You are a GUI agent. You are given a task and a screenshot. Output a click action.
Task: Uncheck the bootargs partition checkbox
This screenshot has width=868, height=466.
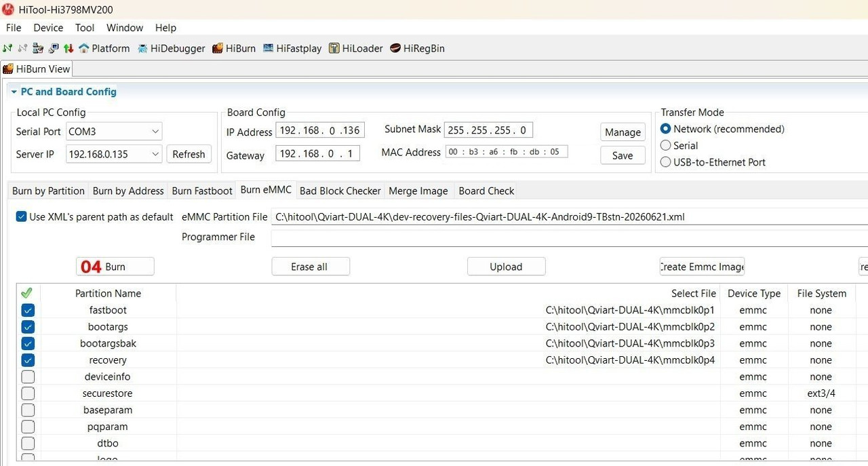[x=28, y=327]
